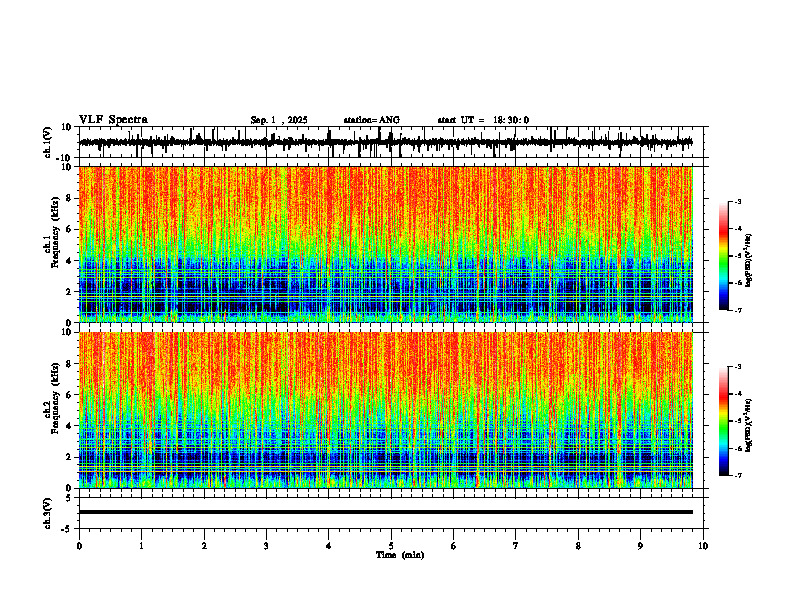Screen dimensions: 792x612
Task: Click the time axis tick label '7'
Action: coord(516,546)
